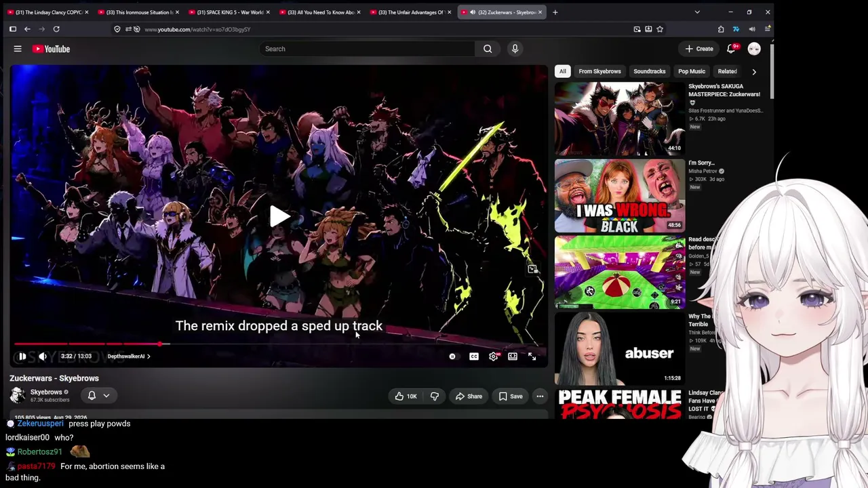Select the Pop Music filter chip

[x=692, y=71]
